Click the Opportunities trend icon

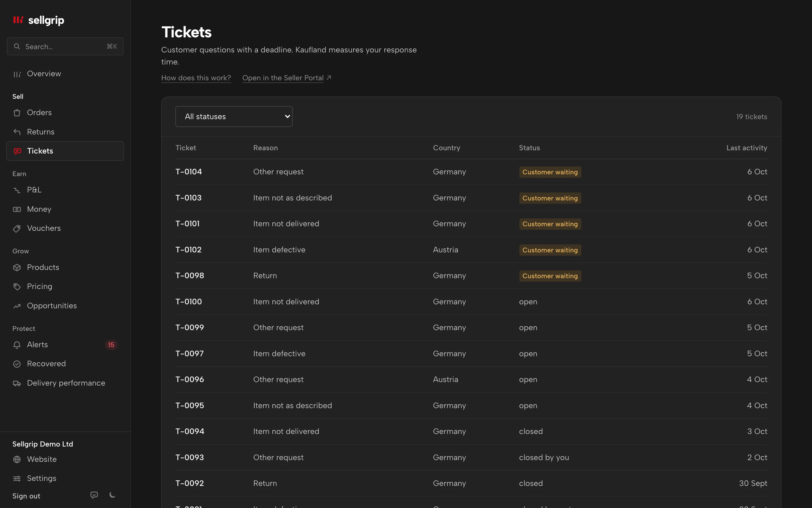point(17,306)
